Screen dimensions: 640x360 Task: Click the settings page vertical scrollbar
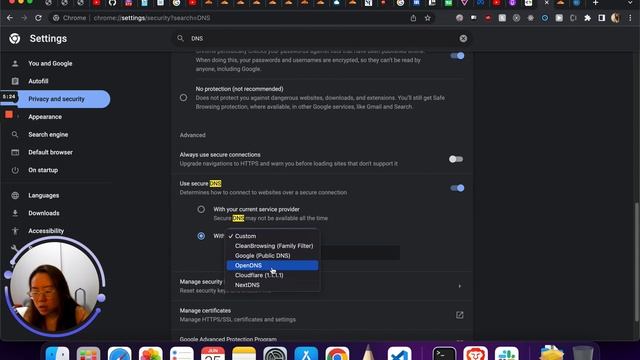pyautogui.click(x=636, y=261)
